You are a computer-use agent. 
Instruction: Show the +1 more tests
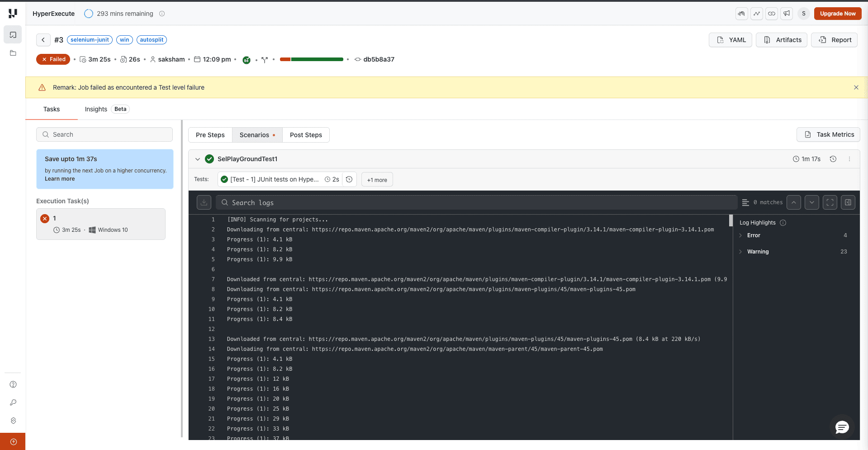tap(377, 180)
